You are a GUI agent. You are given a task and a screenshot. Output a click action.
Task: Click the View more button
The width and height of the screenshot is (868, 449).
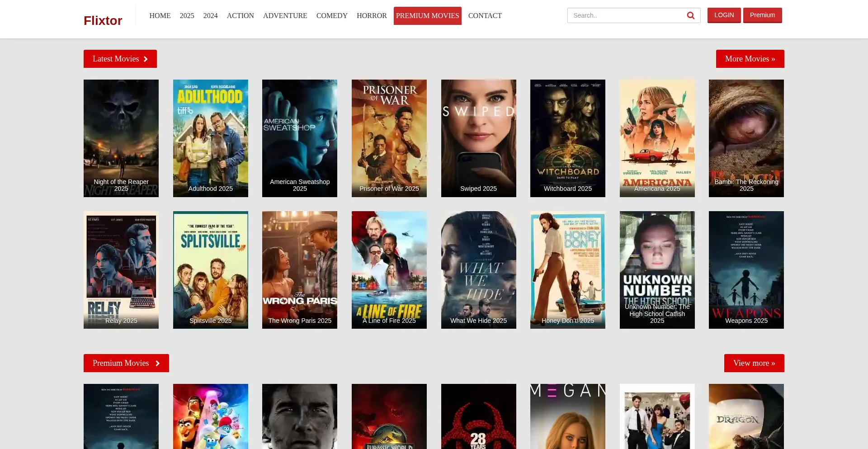pos(754,363)
